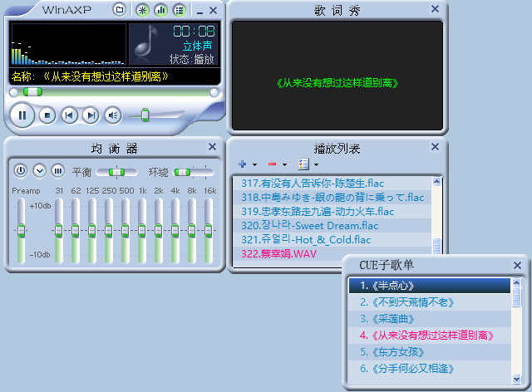
Task: Click the playlist options list icon
Action: click(x=303, y=164)
